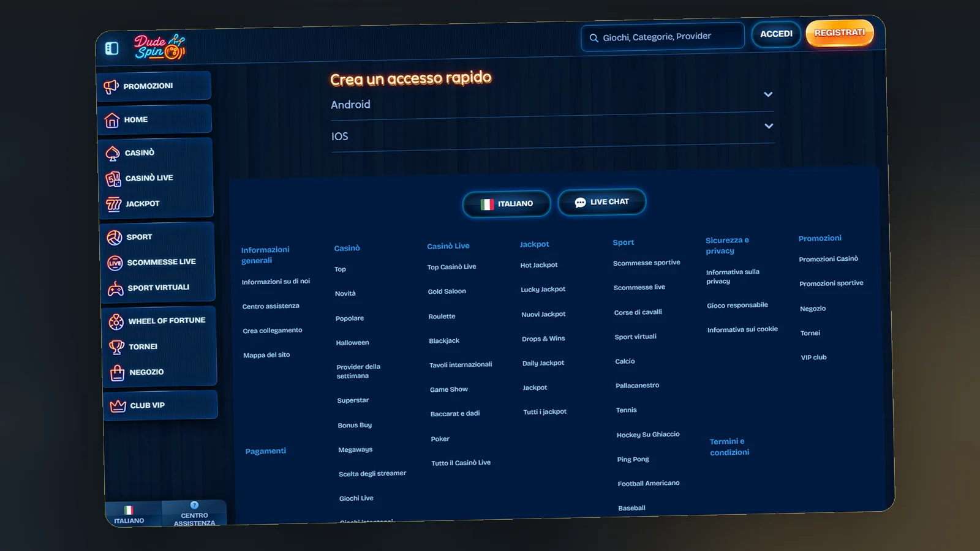The width and height of the screenshot is (980, 551).
Task: Toggle the sidebar panel icon
Action: [x=111, y=48]
